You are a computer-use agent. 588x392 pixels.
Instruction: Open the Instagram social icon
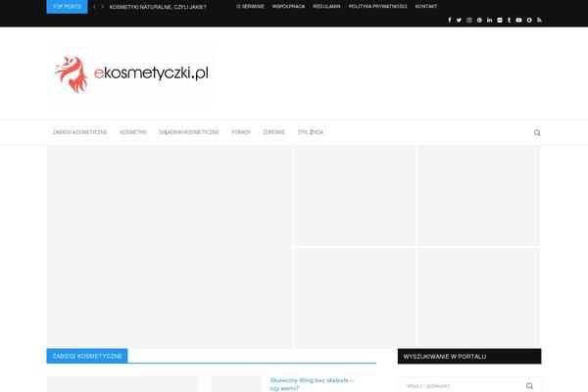click(x=469, y=20)
